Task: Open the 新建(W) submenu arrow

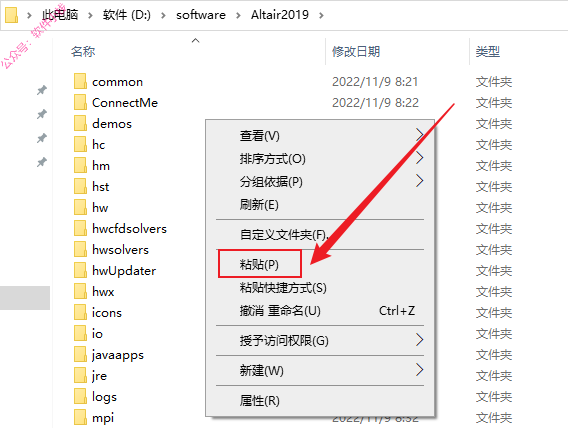Action: pyautogui.click(x=419, y=370)
